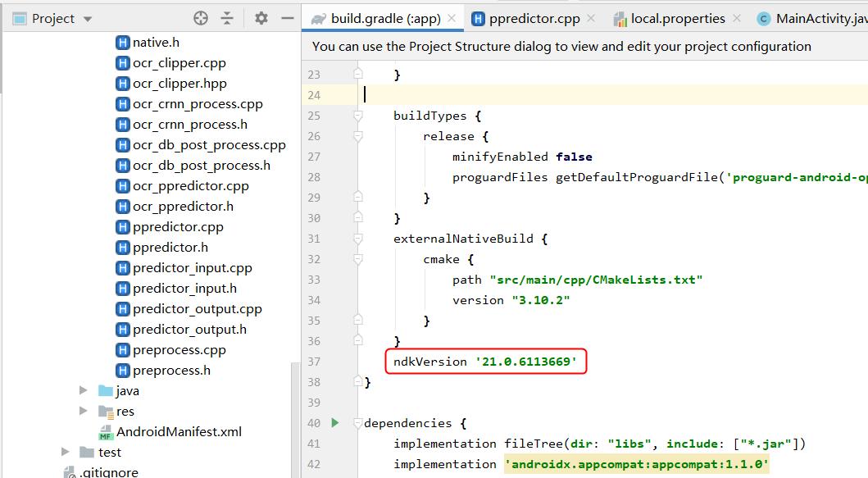Close the build.gradle (:app) tab
The image size is (868, 478).
(452, 18)
